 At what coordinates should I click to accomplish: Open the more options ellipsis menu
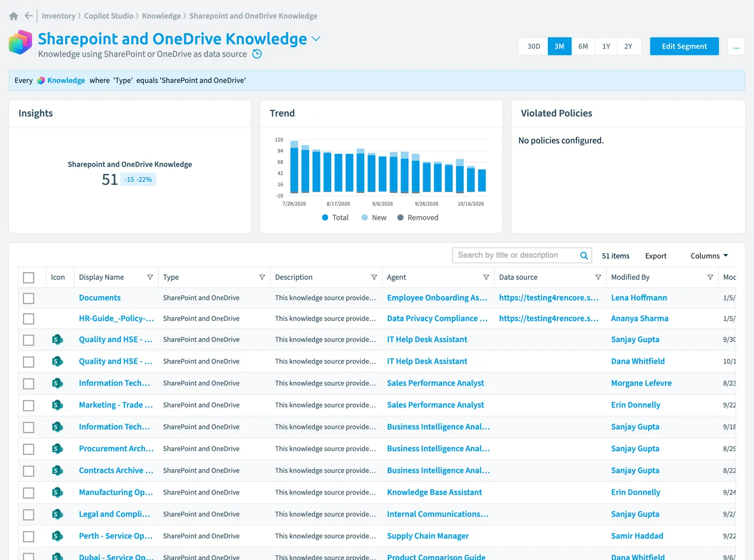[736, 46]
